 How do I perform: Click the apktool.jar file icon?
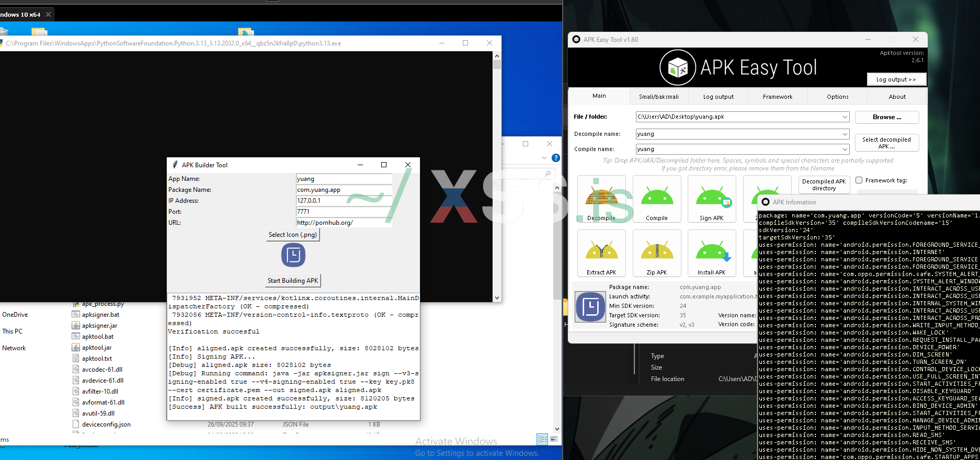pos(76,348)
